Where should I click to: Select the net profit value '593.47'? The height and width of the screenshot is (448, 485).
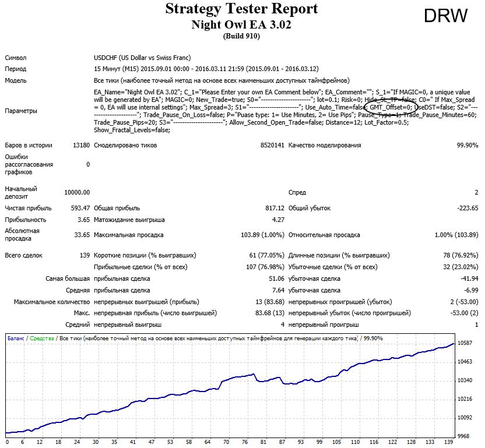coord(80,209)
